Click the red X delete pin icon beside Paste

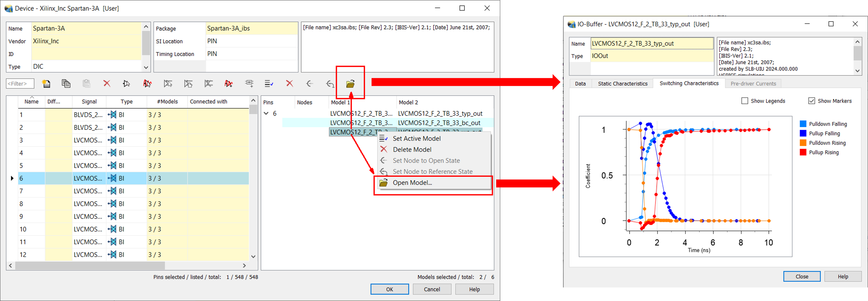(107, 83)
